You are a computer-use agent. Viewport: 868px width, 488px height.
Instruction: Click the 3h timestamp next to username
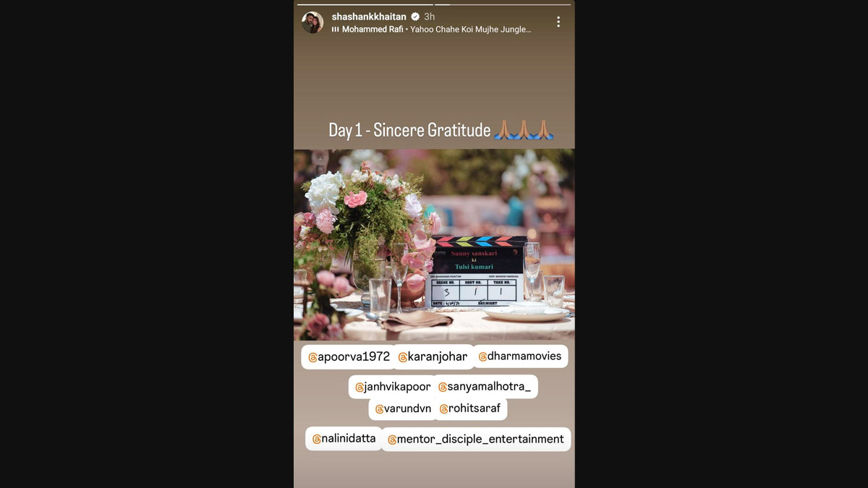tap(429, 17)
